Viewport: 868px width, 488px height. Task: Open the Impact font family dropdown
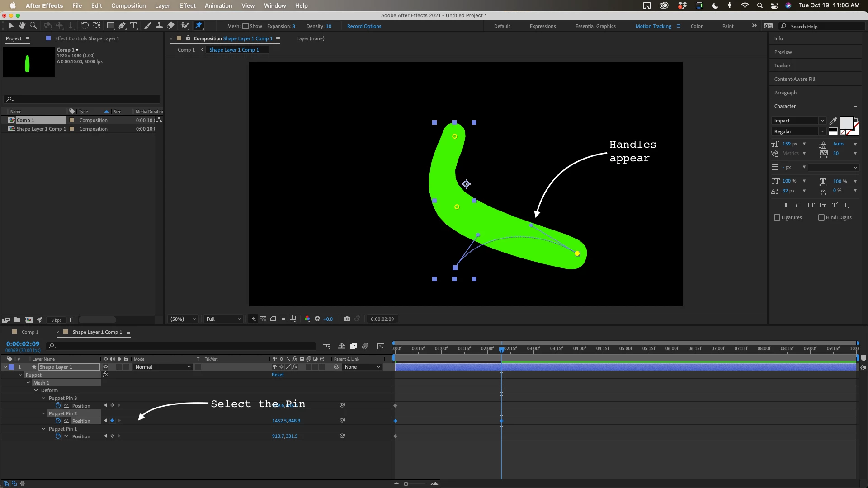click(798, 121)
